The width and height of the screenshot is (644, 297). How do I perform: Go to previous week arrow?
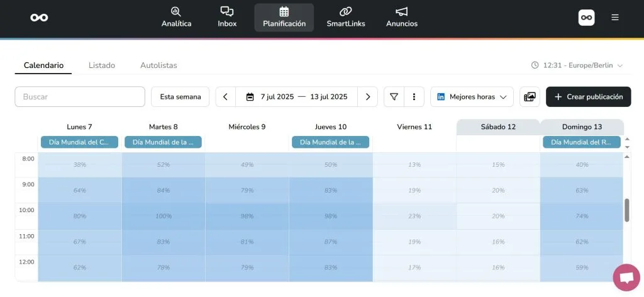[226, 97]
